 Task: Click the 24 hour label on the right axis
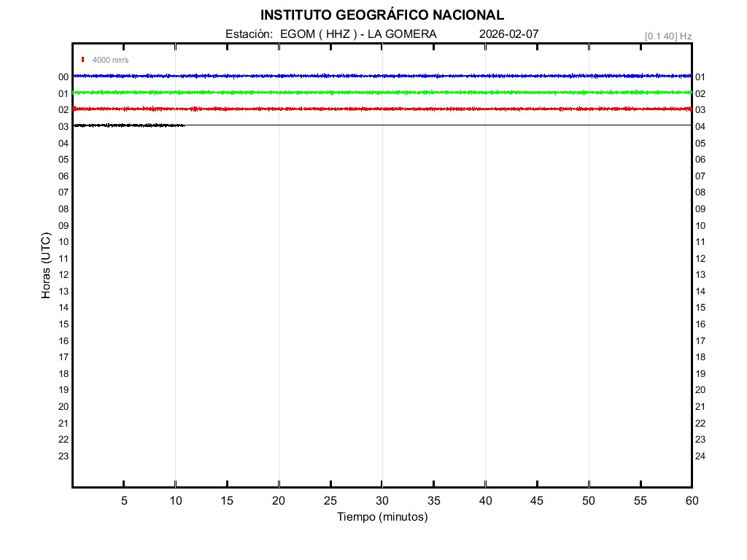click(700, 456)
